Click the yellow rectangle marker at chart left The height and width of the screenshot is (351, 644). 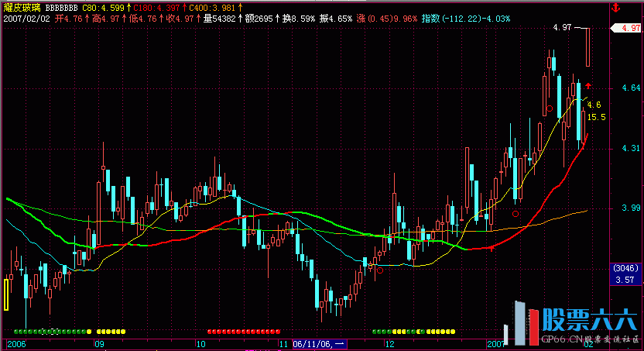[7, 294]
